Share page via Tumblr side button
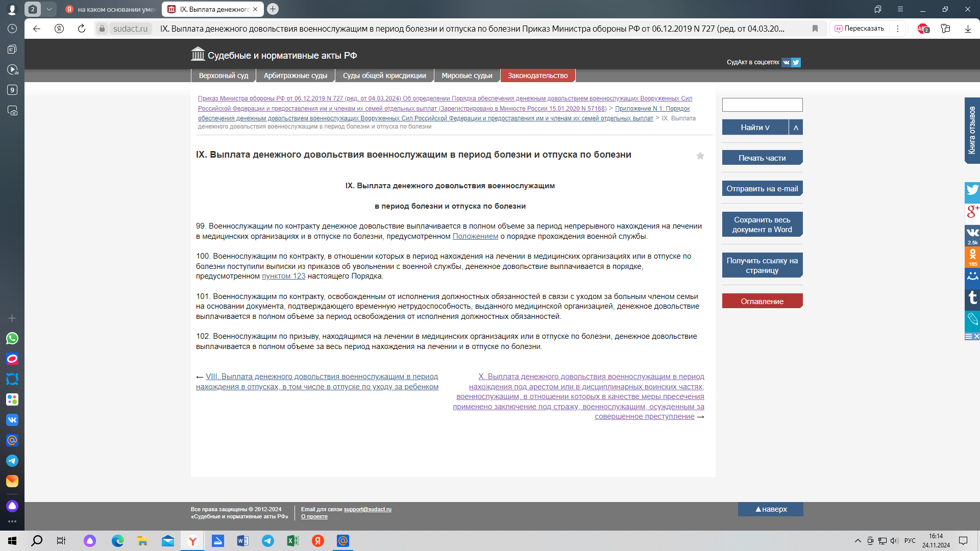Viewport: 980px width, 551px height. click(x=972, y=298)
